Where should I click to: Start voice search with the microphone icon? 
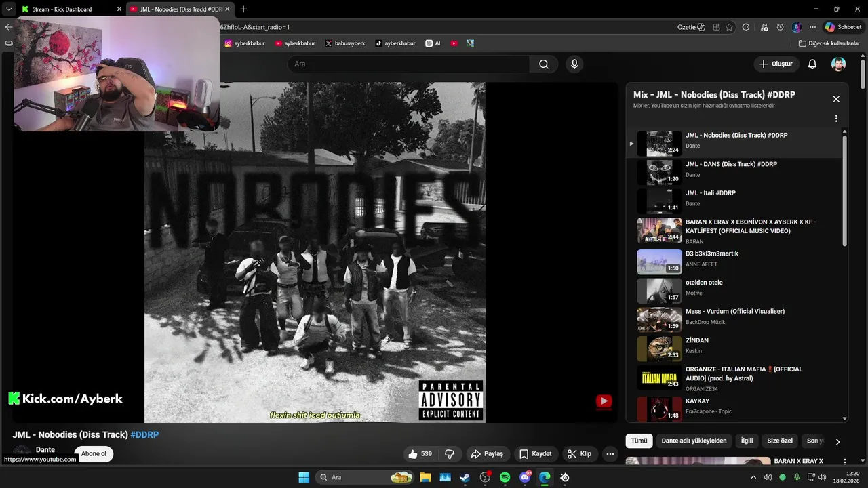(574, 64)
